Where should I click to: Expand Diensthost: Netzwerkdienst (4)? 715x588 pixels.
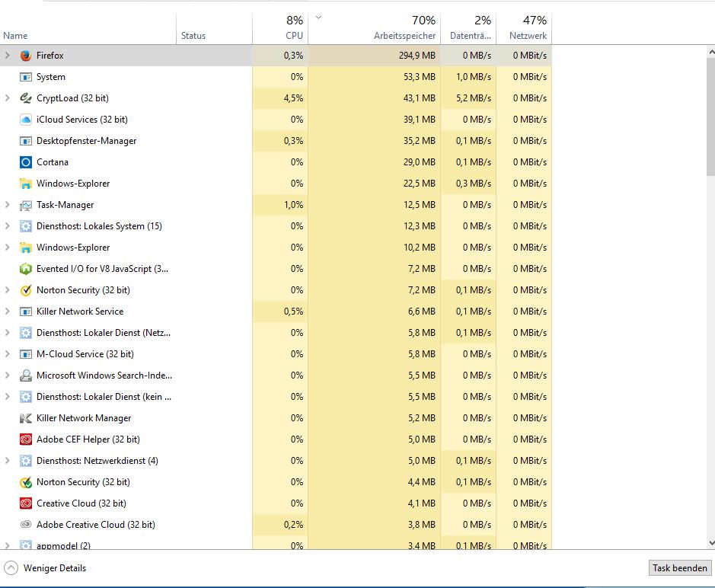point(7,461)
